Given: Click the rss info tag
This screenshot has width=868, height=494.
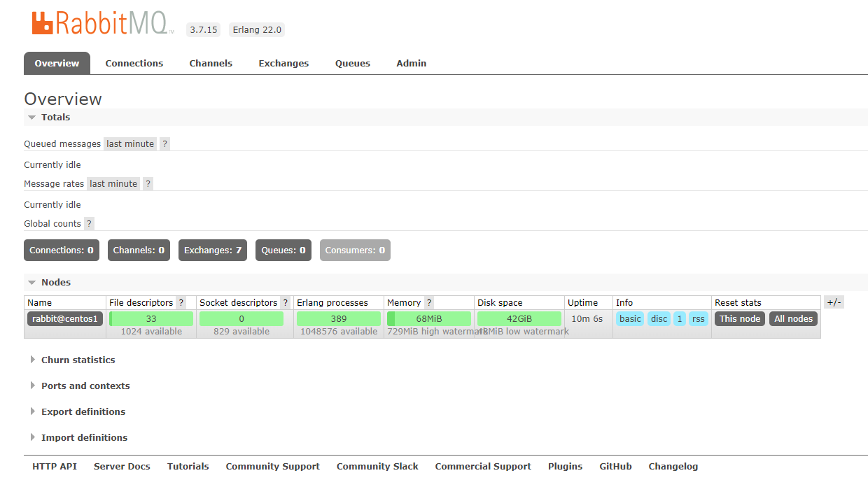Looking at the screenshot, I should (x=699, y=318).
